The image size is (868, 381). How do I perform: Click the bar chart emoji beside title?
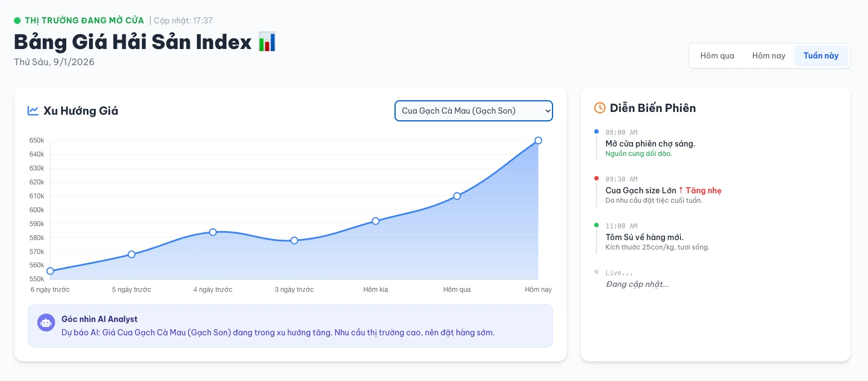[267, 42]
